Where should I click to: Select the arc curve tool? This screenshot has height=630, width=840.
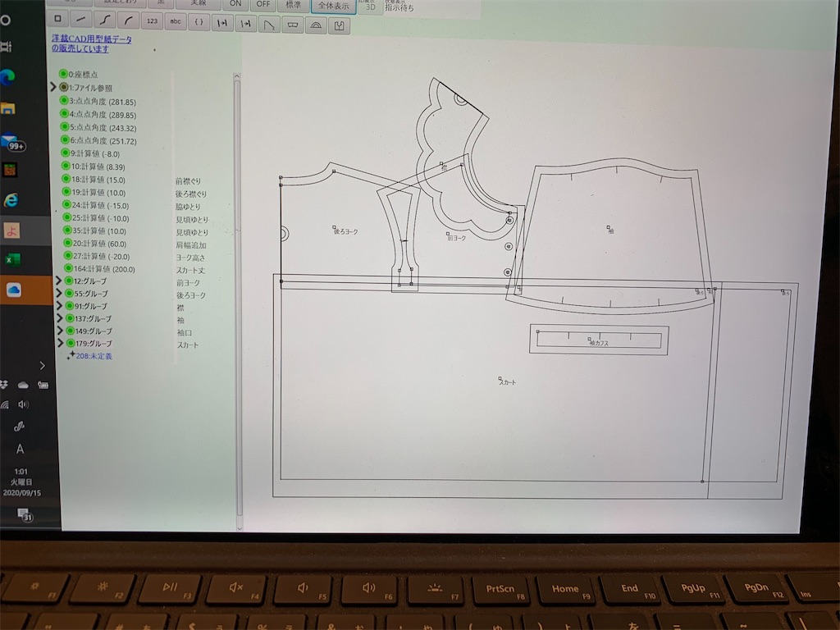click(x=128, y=21)
